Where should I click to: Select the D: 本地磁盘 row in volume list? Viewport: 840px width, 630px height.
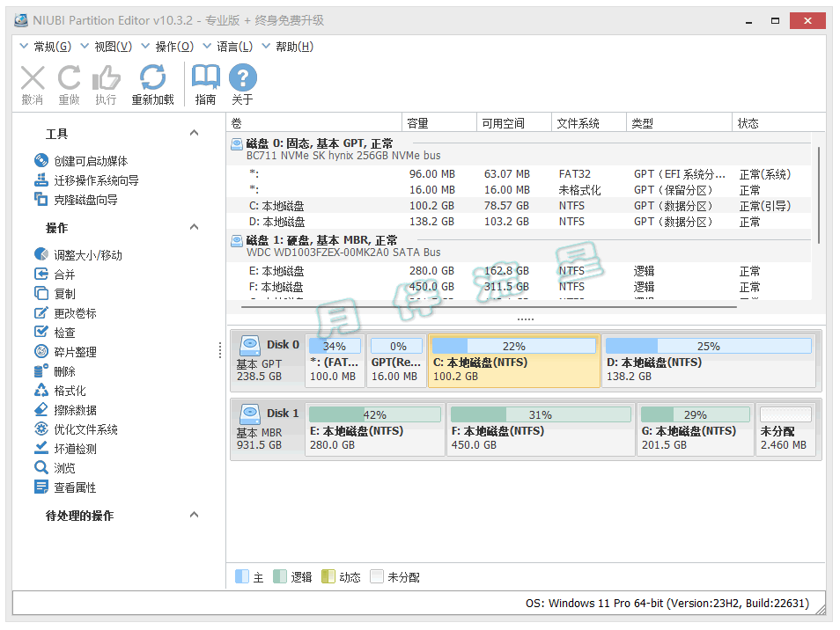(x=519, y=222)
